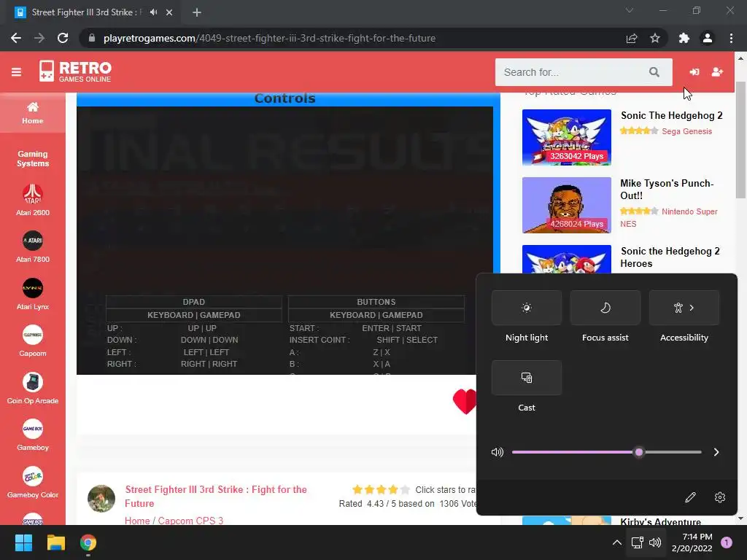The width and height of the screenshot is (747, 560).
Task: Open sound output chevron next to volume
Action: (716, 452)
